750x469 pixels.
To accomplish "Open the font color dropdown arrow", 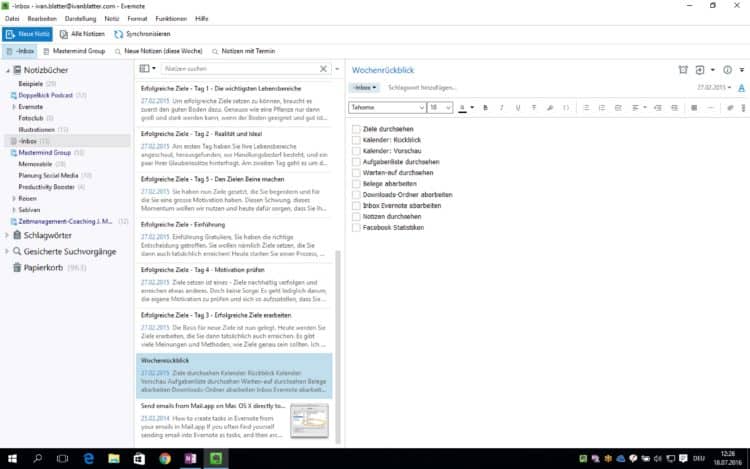I will coord(472,108).
